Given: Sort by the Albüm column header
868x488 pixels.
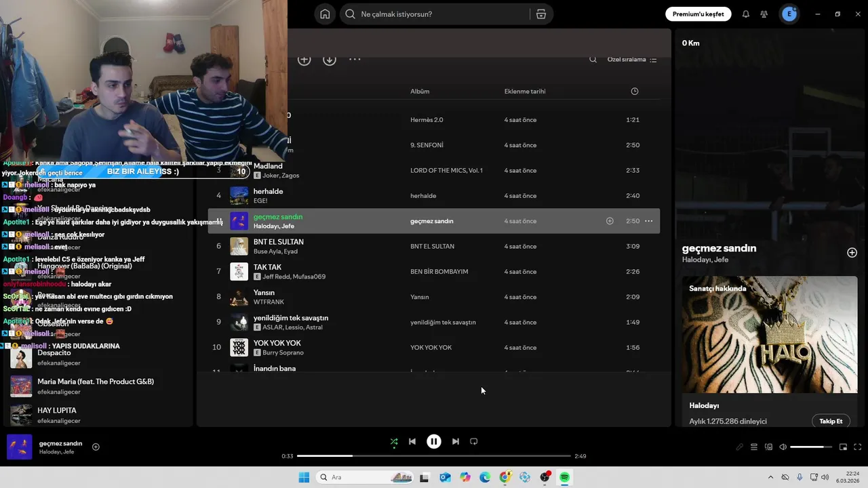Looking at the screenshot, I should point(420,91).
